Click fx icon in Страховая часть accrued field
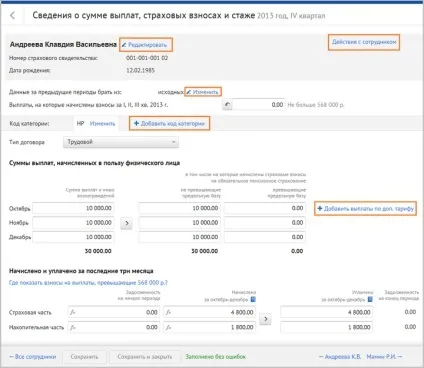 pyautogui.click(x=169, y=312)
